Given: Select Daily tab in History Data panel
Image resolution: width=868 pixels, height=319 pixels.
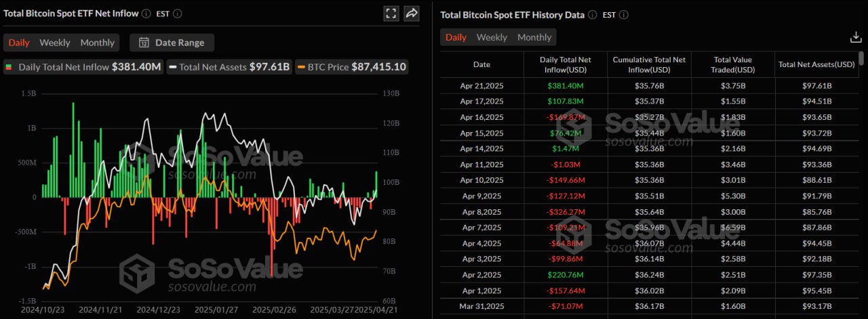Looking at the screenshot, I should tap(456, 37).
